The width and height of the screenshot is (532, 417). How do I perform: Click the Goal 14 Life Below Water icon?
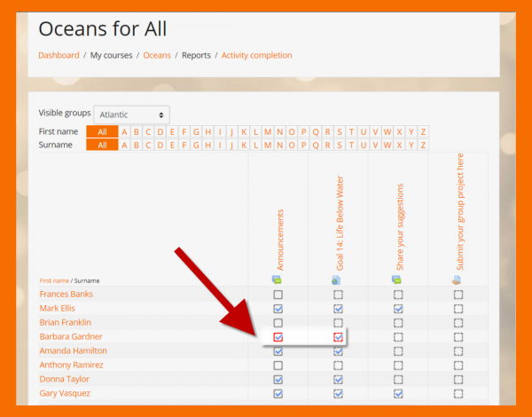[338, 279]
